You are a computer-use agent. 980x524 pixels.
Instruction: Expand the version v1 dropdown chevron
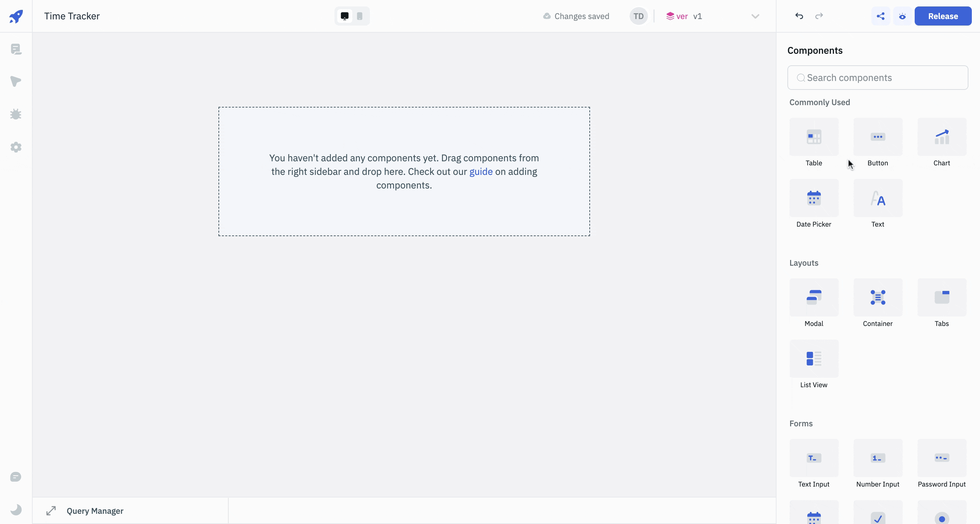coord(755,16)
